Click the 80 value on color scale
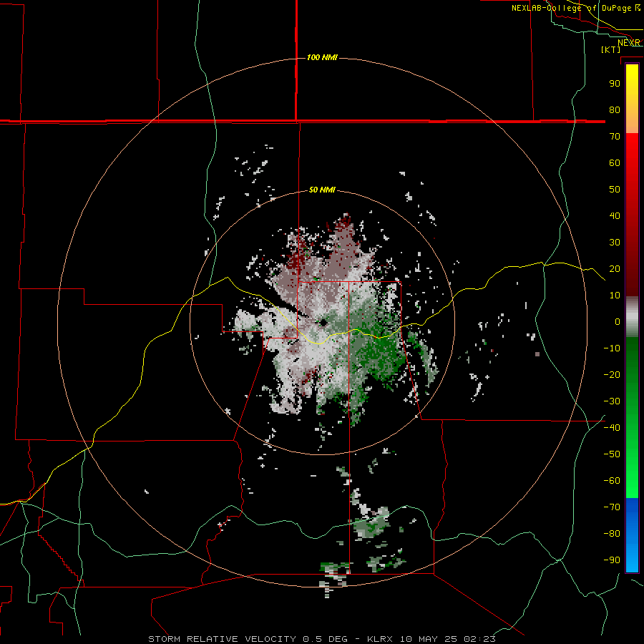Image resolution: width=644 pixels, height=644 pixels. click(615, 109)
